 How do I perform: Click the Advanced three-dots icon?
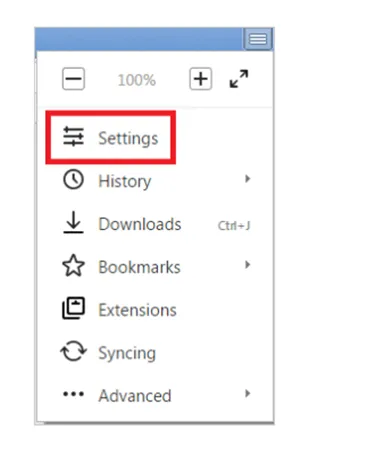73,394
